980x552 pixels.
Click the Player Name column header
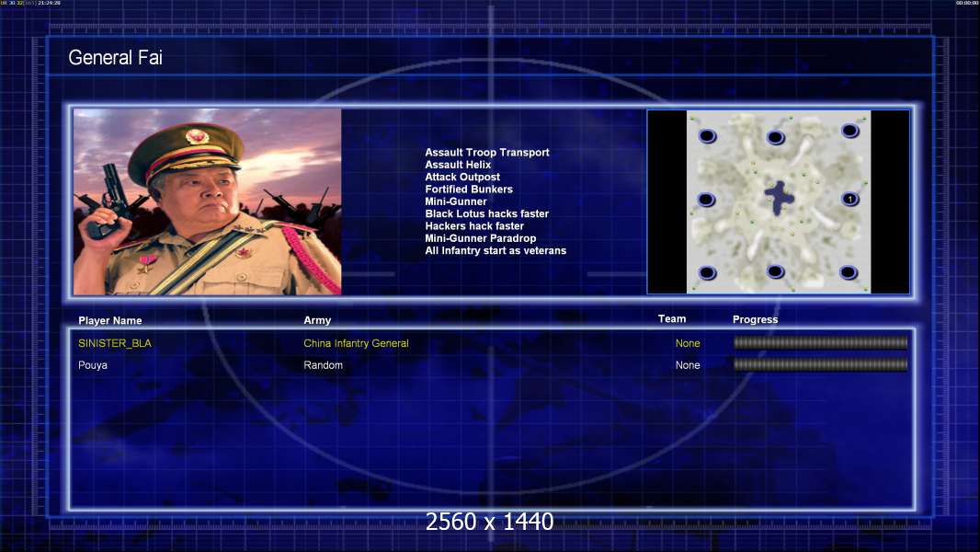point(110,320)
